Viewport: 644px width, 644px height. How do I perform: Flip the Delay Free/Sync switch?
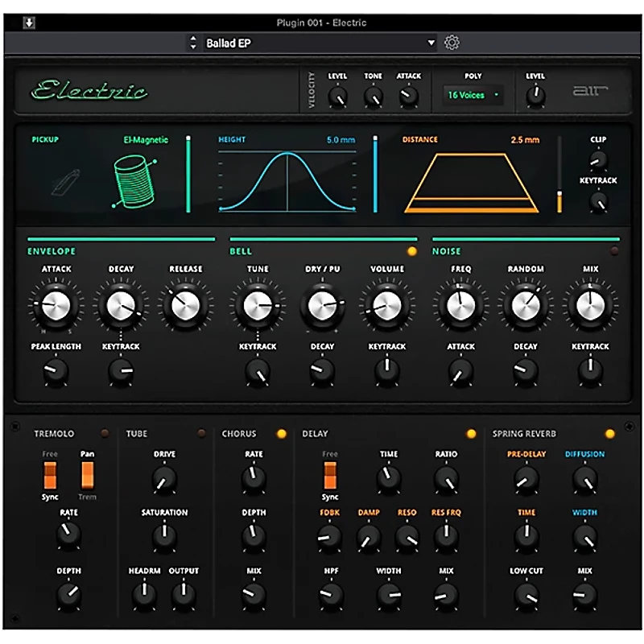tap(330, 475)
